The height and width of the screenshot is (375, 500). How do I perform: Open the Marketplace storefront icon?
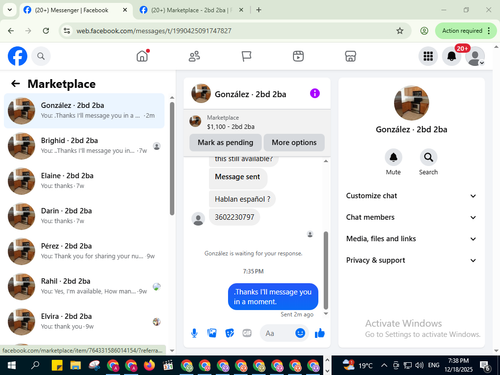tap(350, 56)
